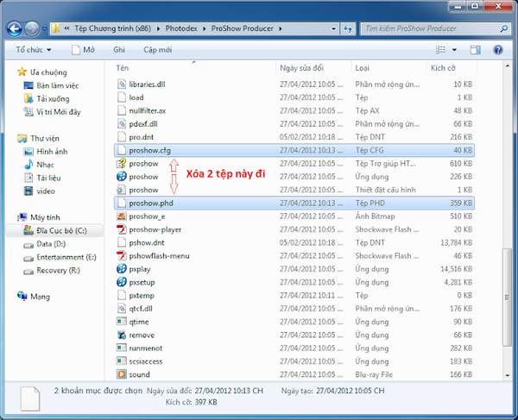Open the view options dropdown arrow
Screen dimensions: 518x420
[454, 50]
